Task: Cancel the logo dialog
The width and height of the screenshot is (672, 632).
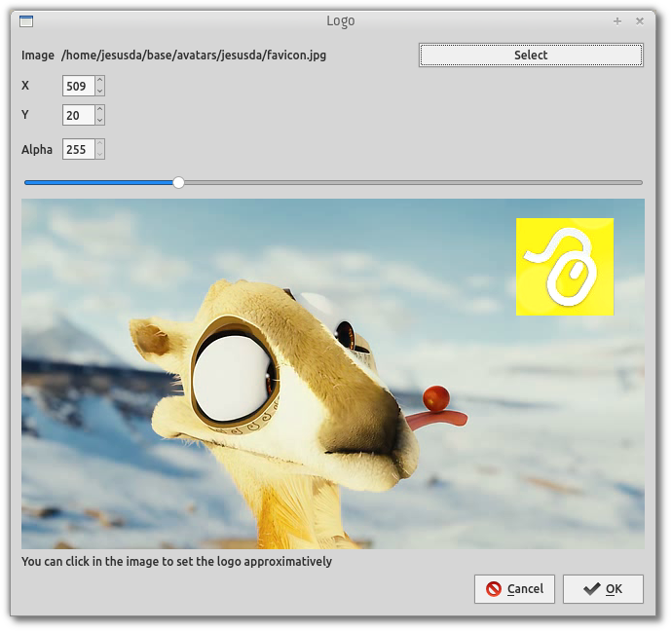Action: [x=514, y=589]
